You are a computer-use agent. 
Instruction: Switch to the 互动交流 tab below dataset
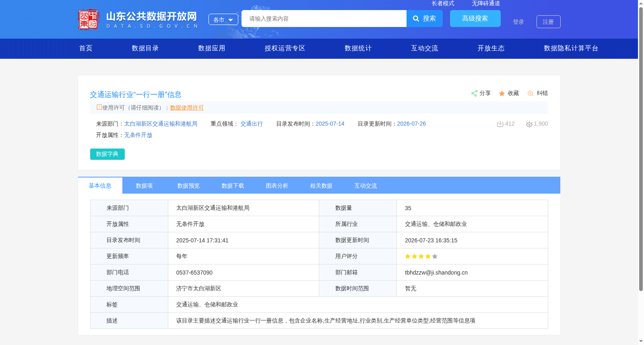[x=366, y=186]
